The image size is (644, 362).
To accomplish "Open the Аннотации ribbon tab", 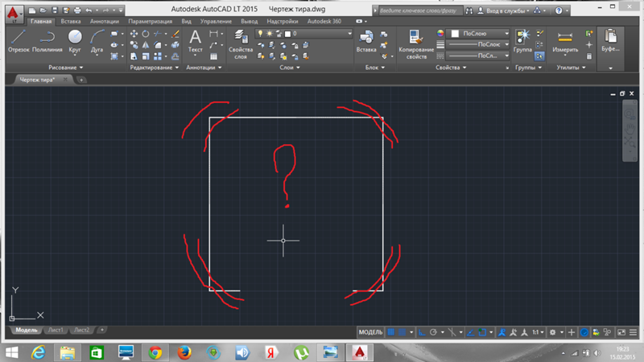I will pos(105,22).
